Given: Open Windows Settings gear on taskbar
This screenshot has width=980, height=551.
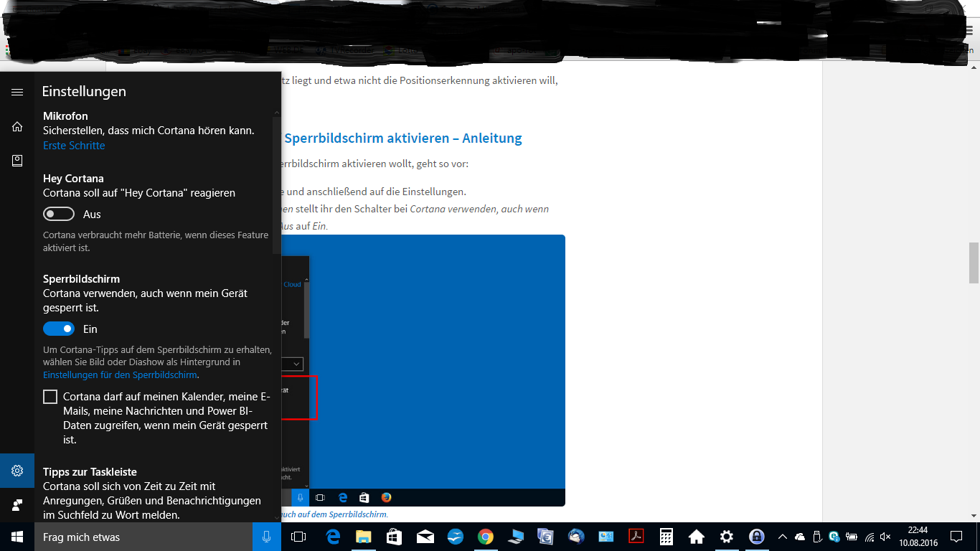Looking at the screenshot, I should coord(727,537).
